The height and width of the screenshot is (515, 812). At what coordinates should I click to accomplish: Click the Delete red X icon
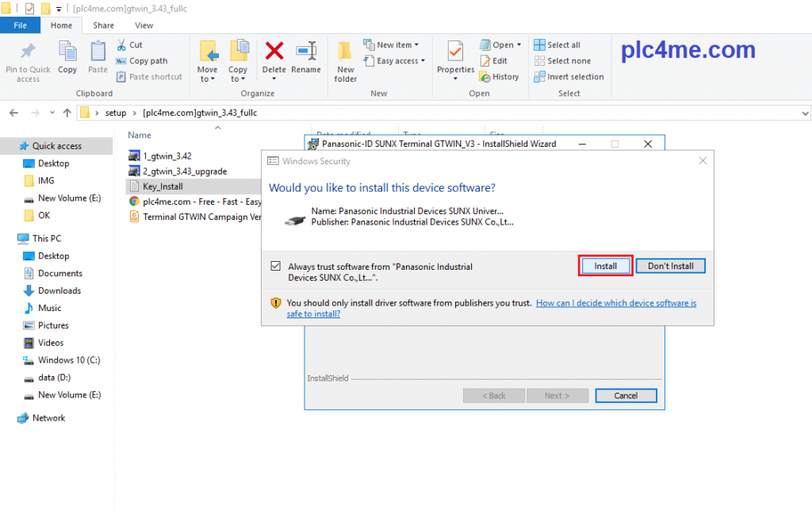(x=274, y=52)
